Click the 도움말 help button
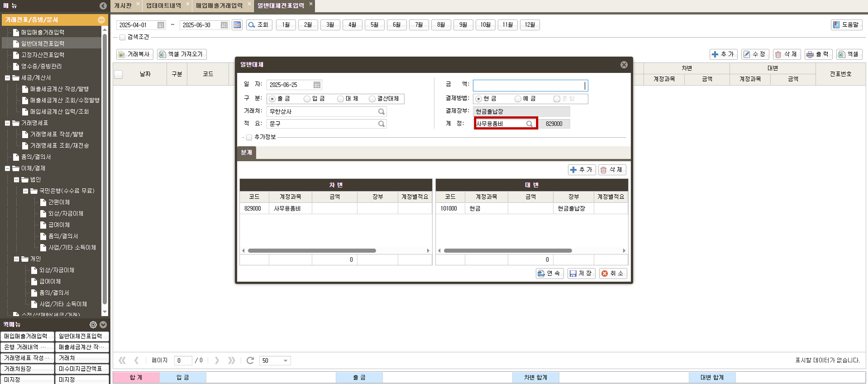Screen dimensions: 868x384 point(846,25)
